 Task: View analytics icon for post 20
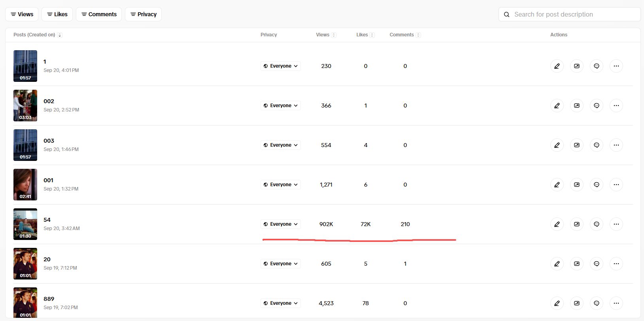point(576,264)
